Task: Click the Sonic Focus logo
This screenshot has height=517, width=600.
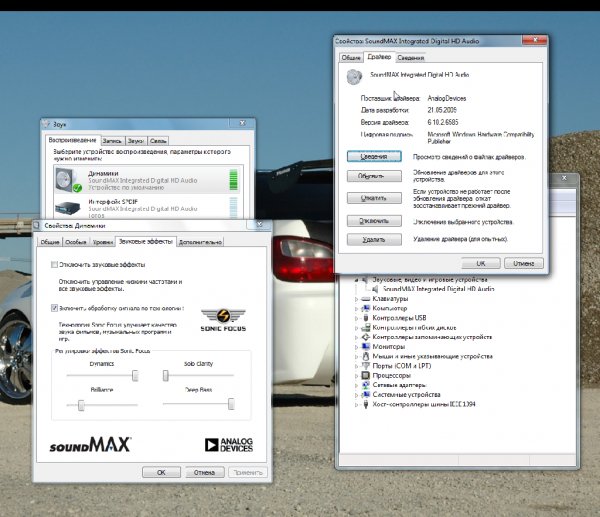Action: [223, 320]
